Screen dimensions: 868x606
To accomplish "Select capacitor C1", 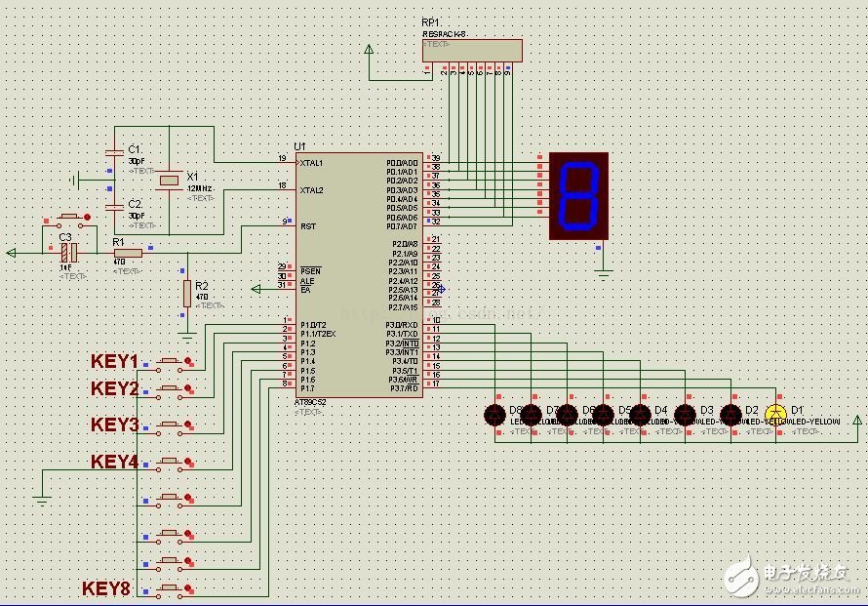I will [x=114, y=153].
